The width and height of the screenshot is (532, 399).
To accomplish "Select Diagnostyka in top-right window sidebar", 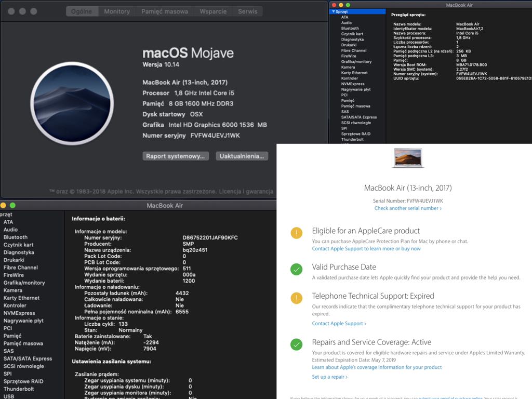I will [x=352, y=39].
